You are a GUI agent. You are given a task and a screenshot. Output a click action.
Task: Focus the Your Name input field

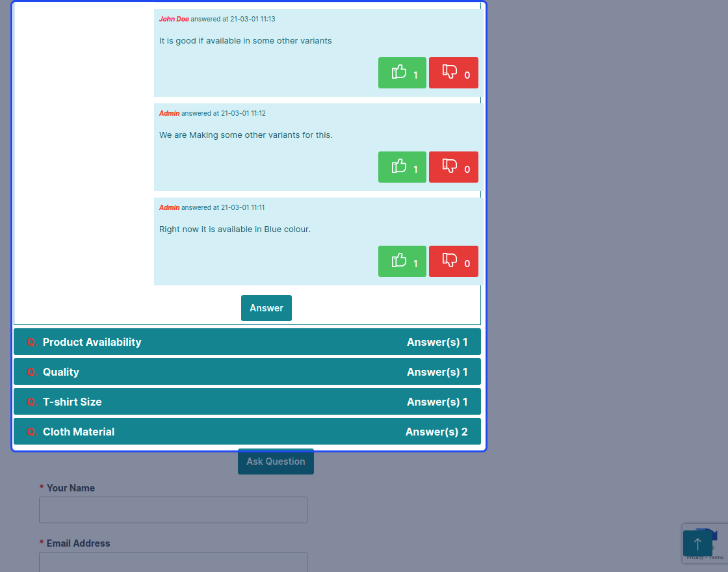[x=173, y=510]
